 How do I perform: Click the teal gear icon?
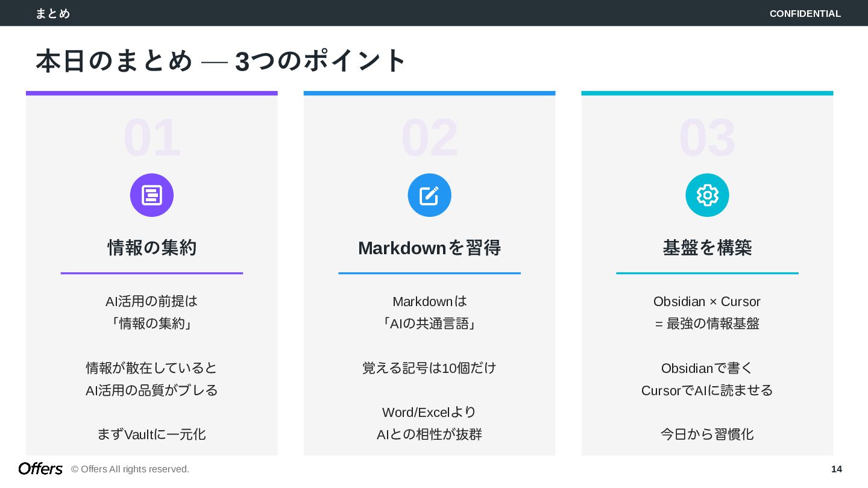(707, 195)
